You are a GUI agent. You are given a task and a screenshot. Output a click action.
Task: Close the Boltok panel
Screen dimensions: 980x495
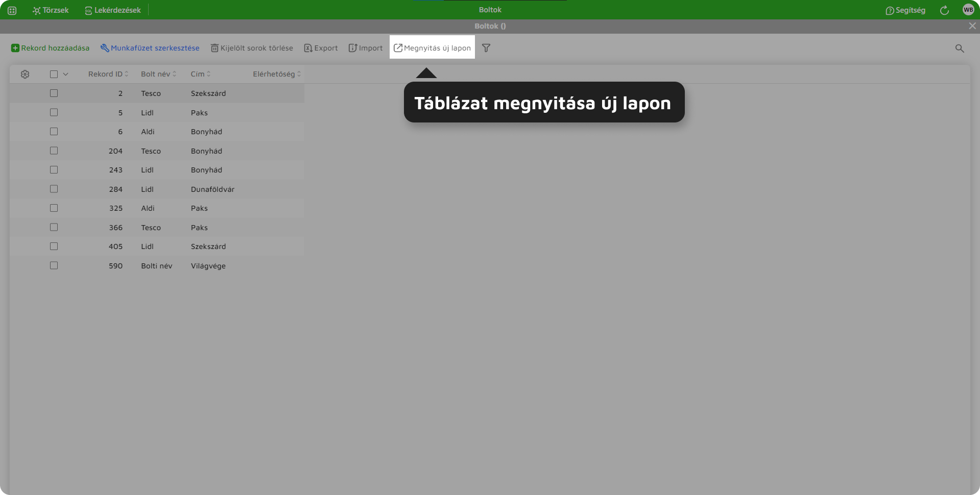[972, 26]
